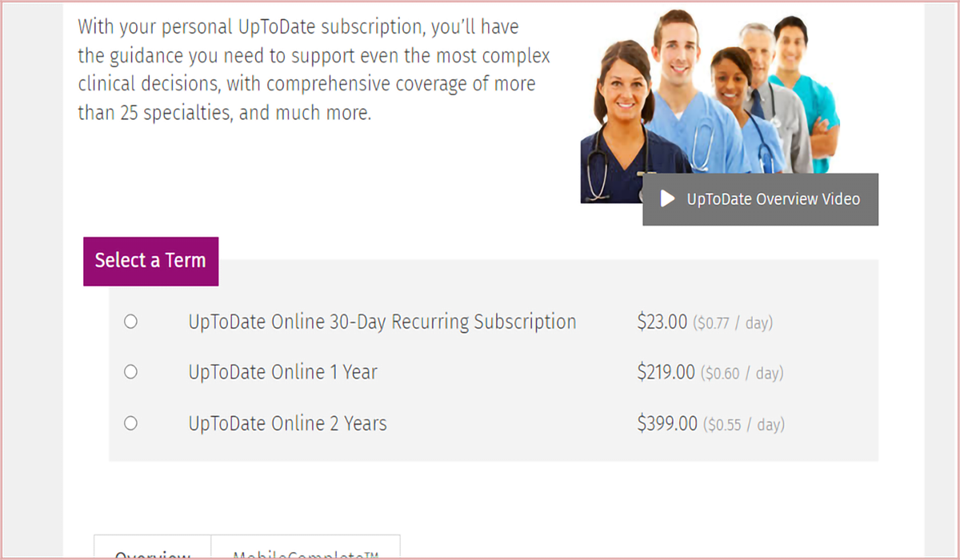The height and width of the screenshot is (560, 960).
Task: Click the ($0.77 / day) rate text
Action: tap(733, 323)
